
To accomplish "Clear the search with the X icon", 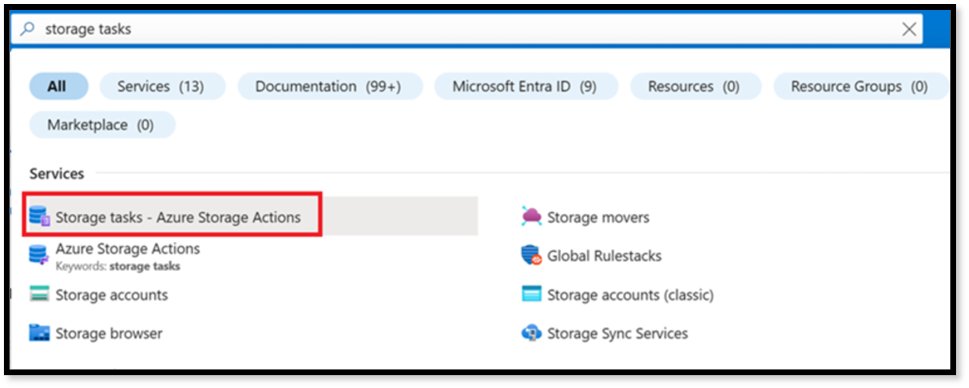I will coord(909,29).
